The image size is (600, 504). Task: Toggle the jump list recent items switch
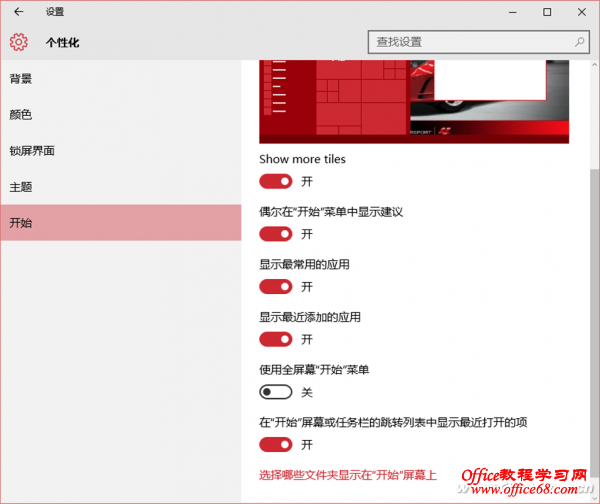276,445
